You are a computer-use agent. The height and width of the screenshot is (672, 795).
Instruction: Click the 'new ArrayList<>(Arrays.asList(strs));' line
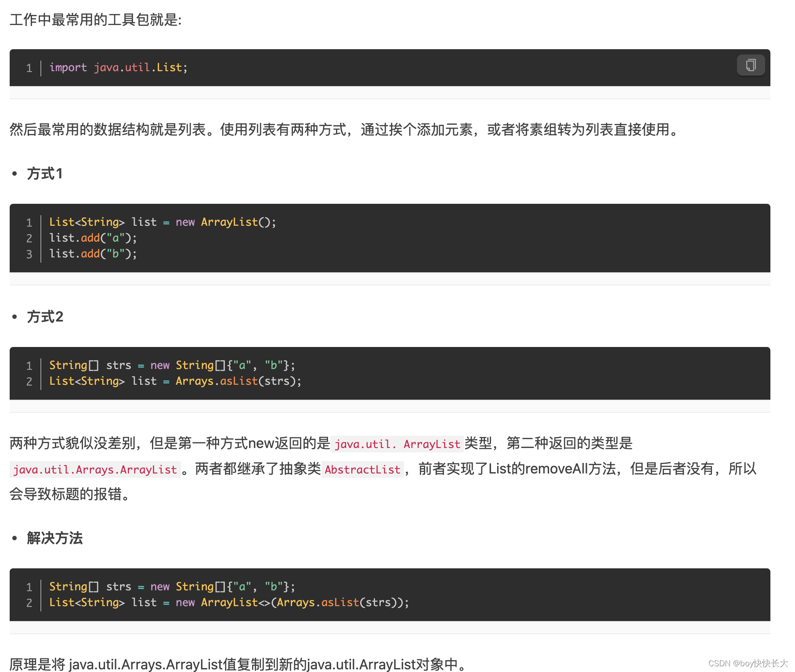(229, 603)
